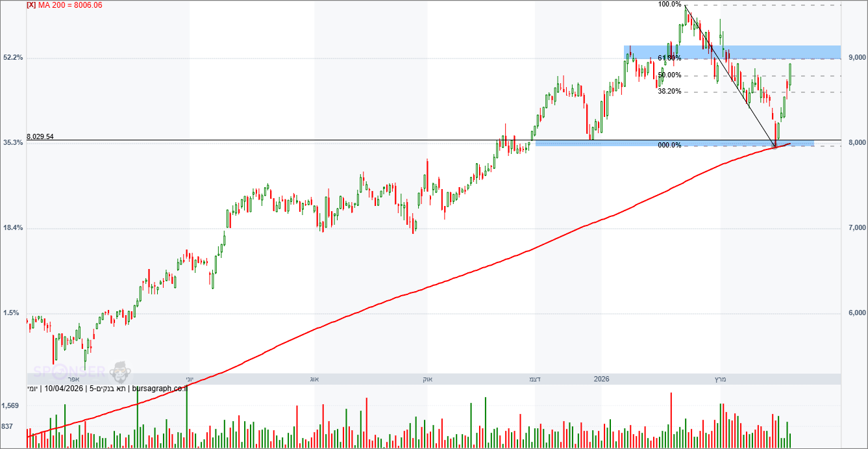Click the 6,000 price axis label
Image resolution: width=868 pixels, height=449 pixels.
click(856, 313)
